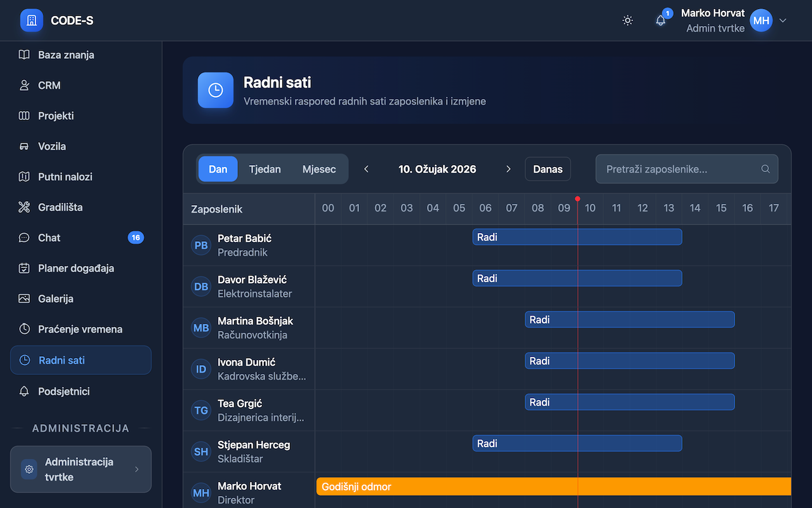The image size is (812, 508).
Task: Click the Podsjetnici bell icon in sidebar
Action: (24, 391)
